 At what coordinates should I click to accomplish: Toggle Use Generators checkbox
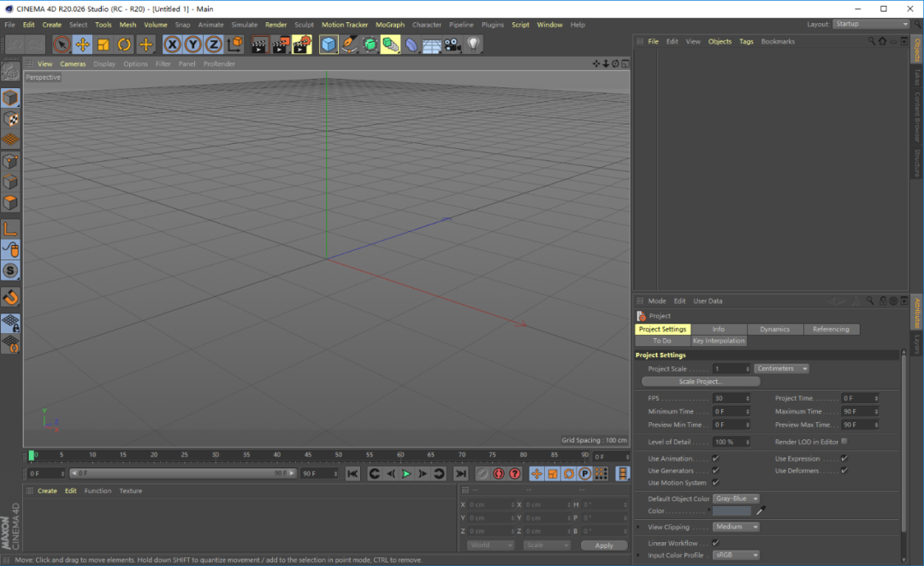click(715, 470)
